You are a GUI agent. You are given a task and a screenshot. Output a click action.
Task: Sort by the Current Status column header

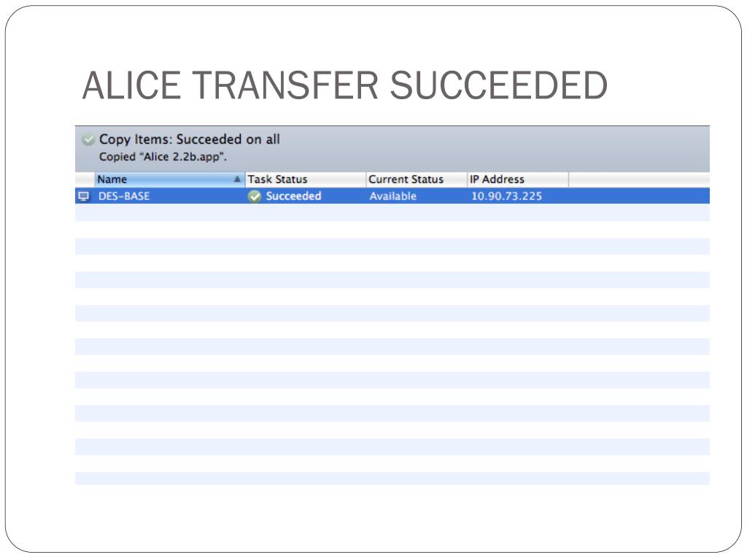tap(417, 179)
